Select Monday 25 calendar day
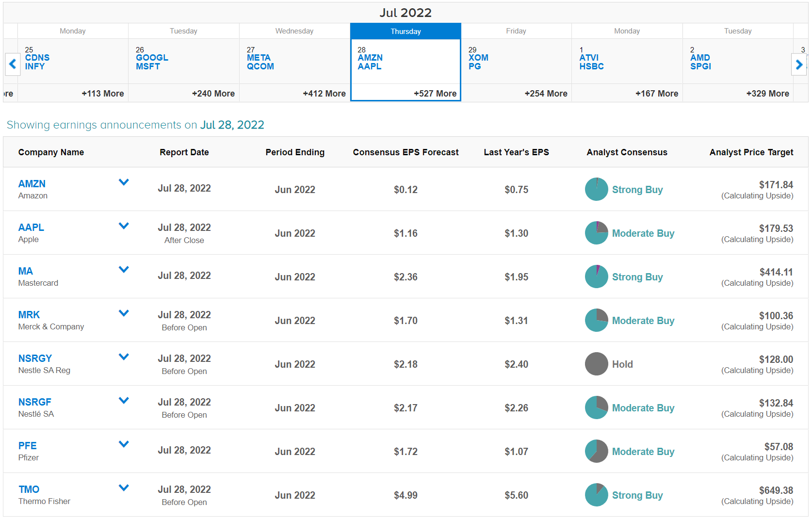The width and height of the screenshot is (812, 521). [73, 62]
